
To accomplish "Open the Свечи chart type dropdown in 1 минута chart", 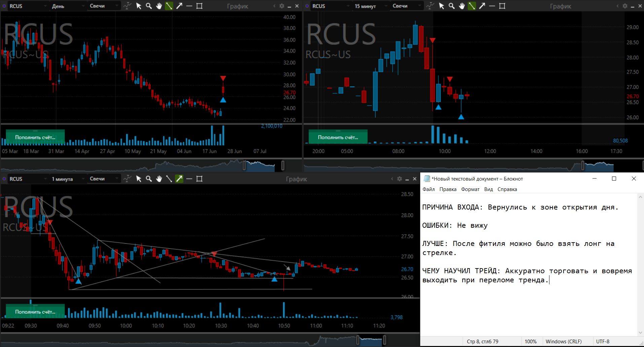I will pos(104,179).
